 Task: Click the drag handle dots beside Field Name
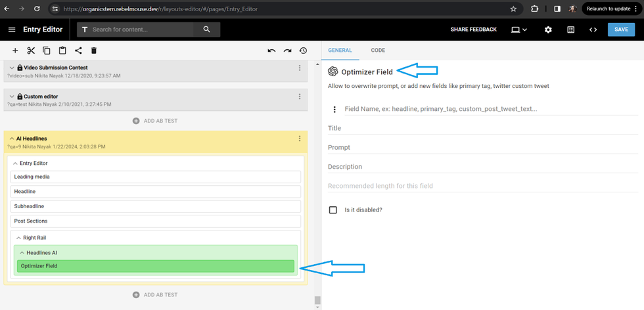pyautogui.click(x=334, y=109)
